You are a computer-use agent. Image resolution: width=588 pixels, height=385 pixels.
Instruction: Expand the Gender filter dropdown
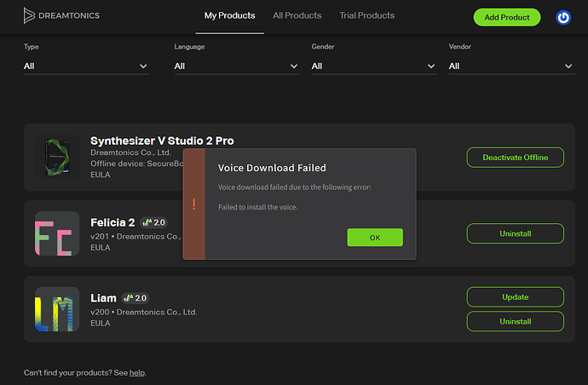click(x=374, y=66)
